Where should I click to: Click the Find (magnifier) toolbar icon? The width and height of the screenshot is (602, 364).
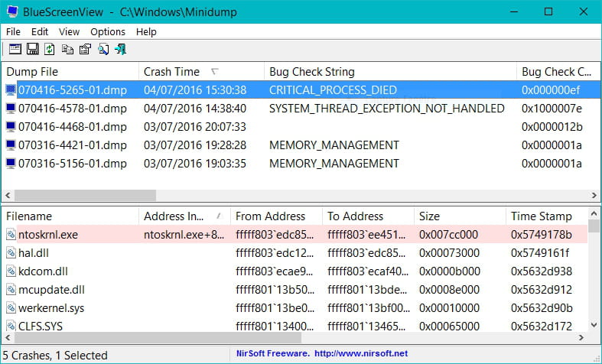click(x=103, y=50)
